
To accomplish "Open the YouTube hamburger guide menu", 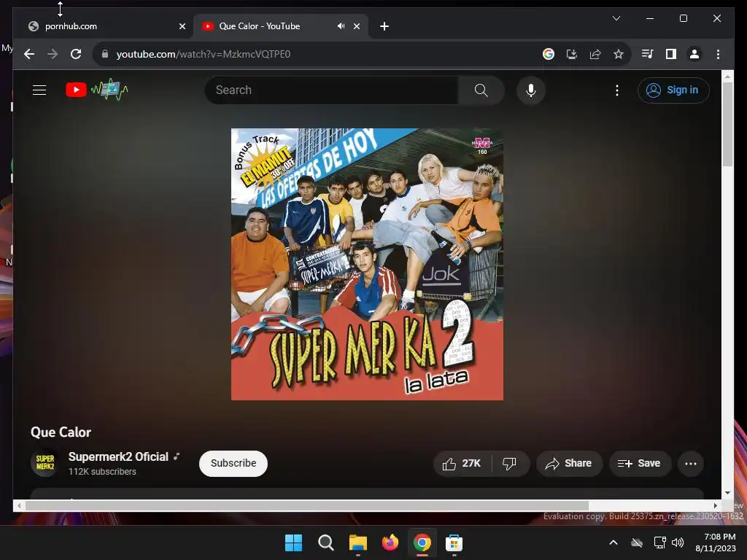I will click(x=39, y=90).
